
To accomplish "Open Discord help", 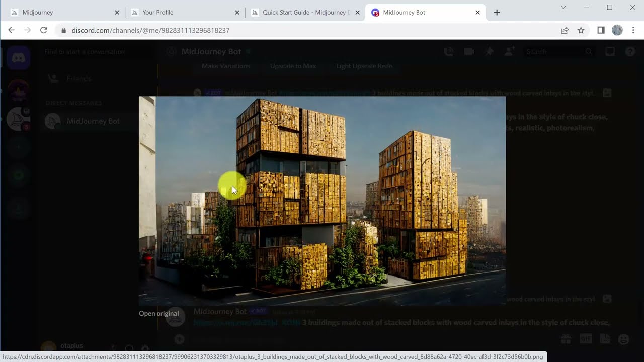I will tap(630, 51).
